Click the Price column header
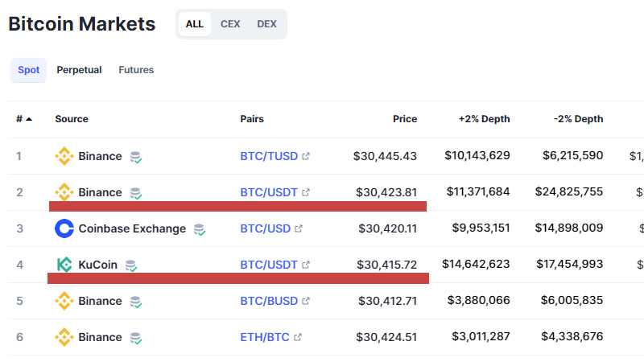This screenshot has width=644, height=362. [405, 119]
